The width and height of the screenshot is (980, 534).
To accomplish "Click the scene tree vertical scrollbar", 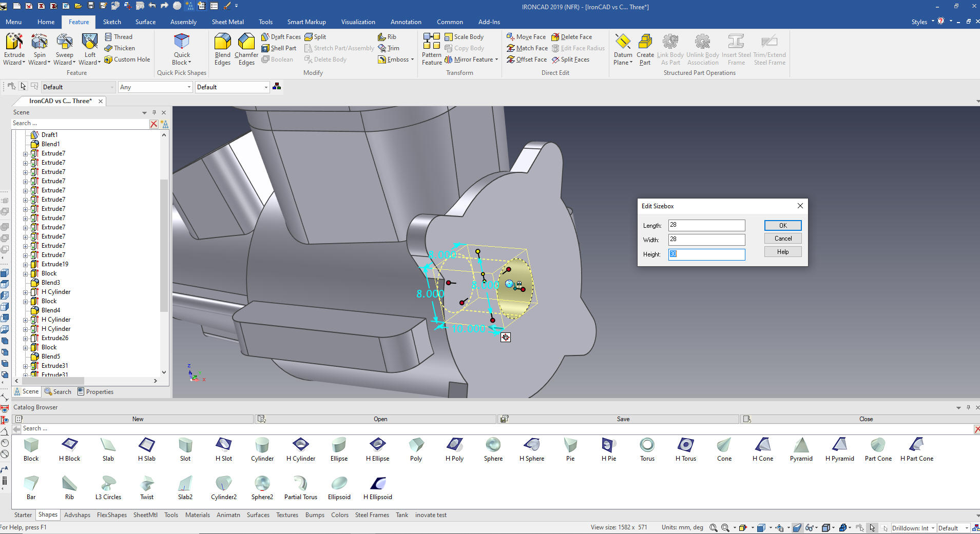I will coord(164,246).
